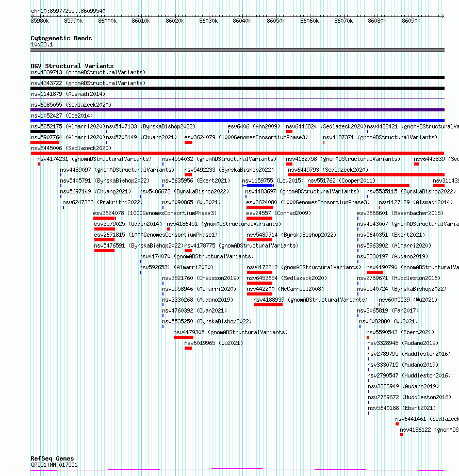The image size is (459, 476).
Task: Select the nsv4343722 gnomAD variant label
Action: (88, 83)
